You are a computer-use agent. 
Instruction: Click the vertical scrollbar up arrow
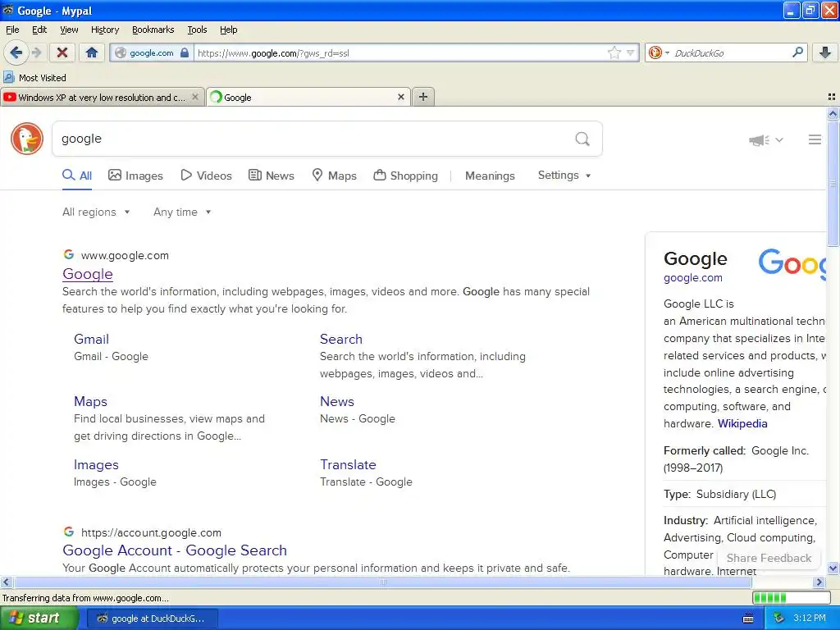point(833,113)
